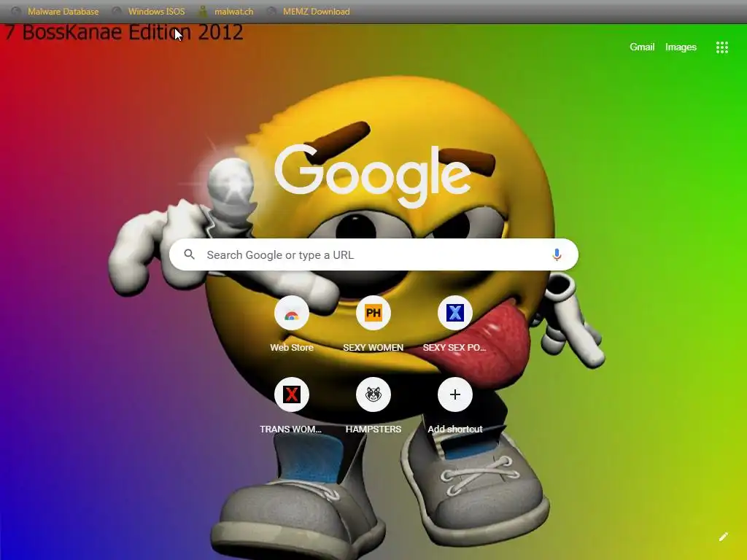The image size is (747, 560).
Task: Click the HAMPSTERS label text
Action: (373, 429)
